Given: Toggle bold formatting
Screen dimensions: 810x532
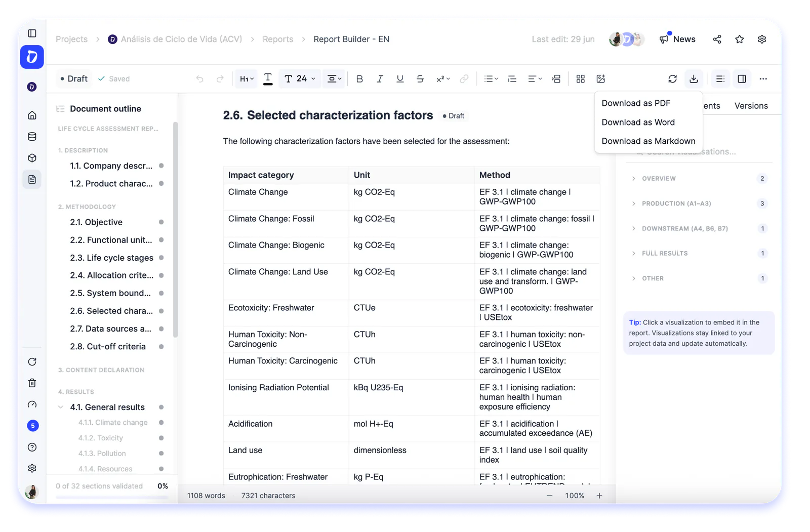Looking at the screenshot, I should click(x=359, y=79).
